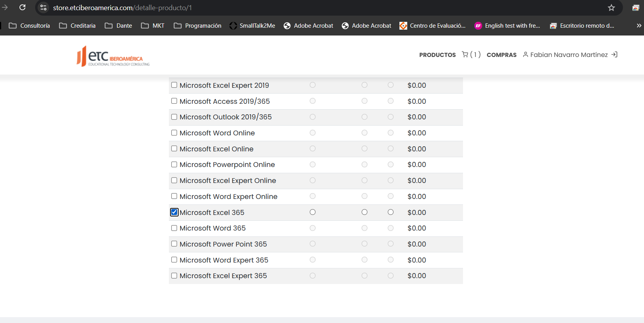Open the PRODUCTOS menu
The width and height of the screenshot is (644, 323).
tap(437, 55)
